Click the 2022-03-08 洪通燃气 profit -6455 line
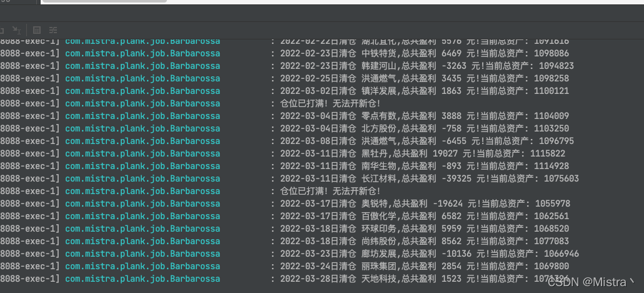The image size is (644, 293). click(287, 141)
